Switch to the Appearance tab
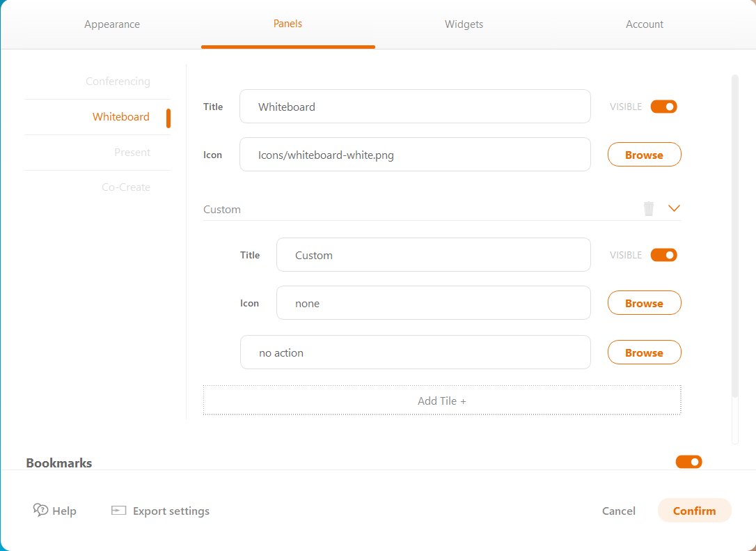Viewport: 756px width, 551px height. coord(112,24)
